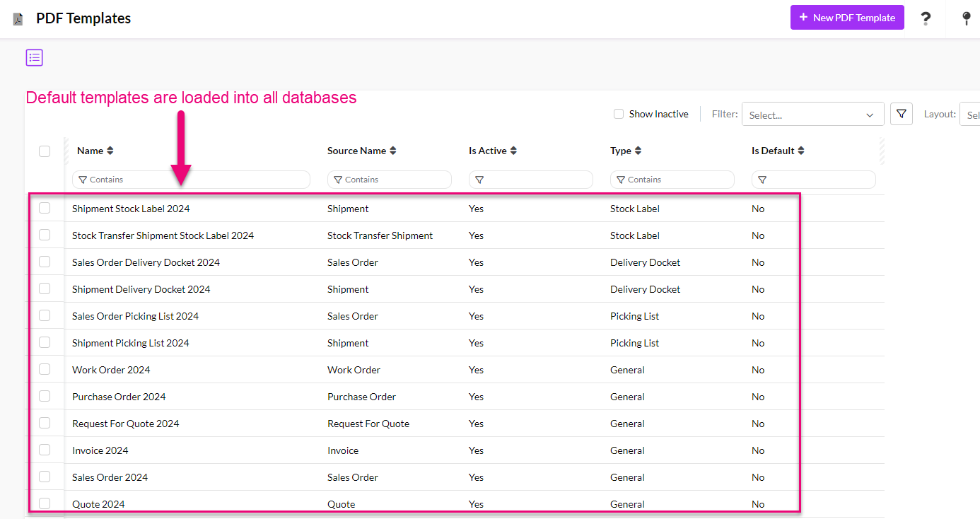Click the Is Default column header
Image resolution: width=980 pixels, height=519 pixels.
(x=773, y=151)
